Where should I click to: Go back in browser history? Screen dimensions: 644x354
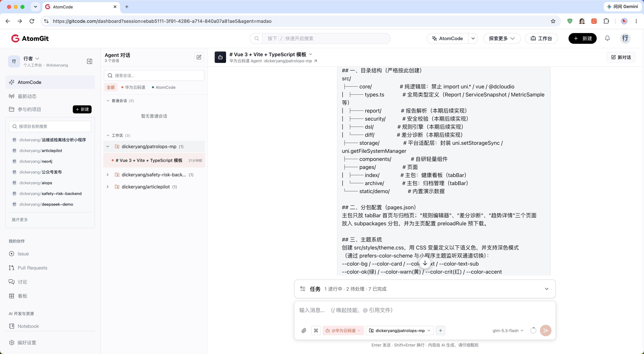pos(8,21)
